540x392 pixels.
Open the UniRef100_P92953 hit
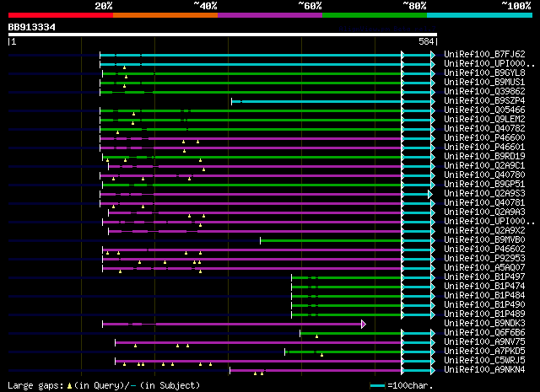click(484, 259)
